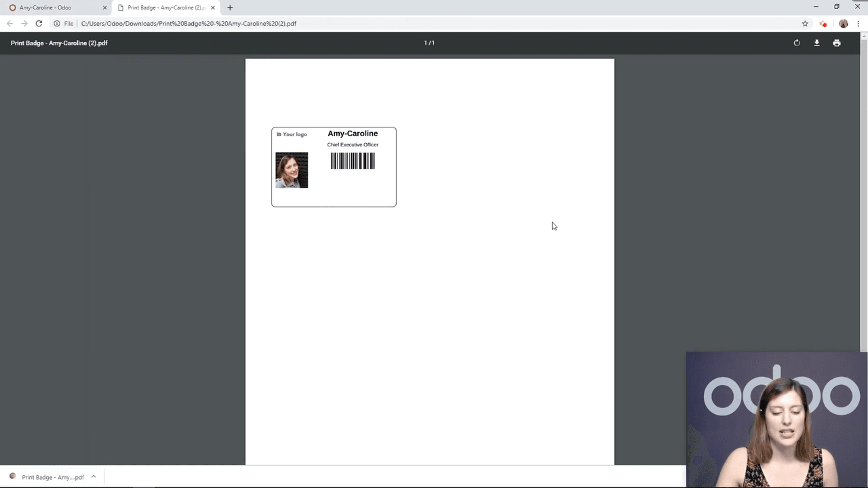View site information next to File label

click(x=57, y=24)
